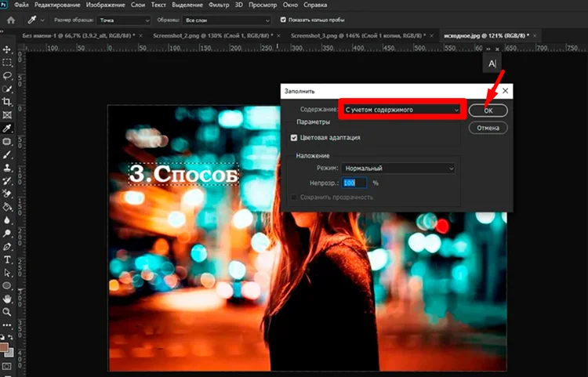Select the Crop tool
Screen dimensions: 588x377
tap(7, 102)
